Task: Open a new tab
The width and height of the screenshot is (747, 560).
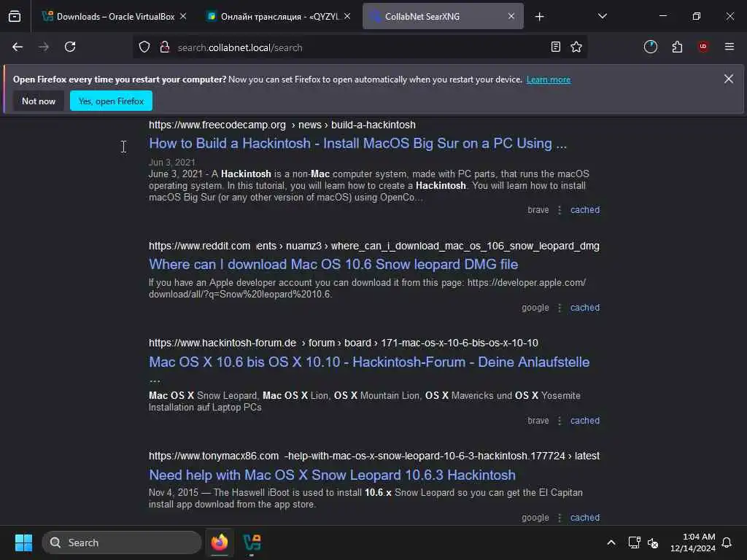Action: pyautogui.click(x=539, y=17)
